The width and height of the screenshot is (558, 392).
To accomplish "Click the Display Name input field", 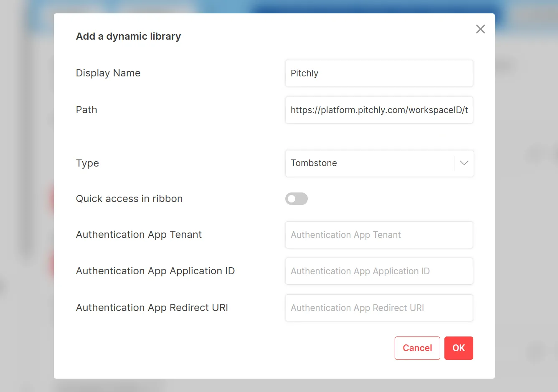I will tap(379, 73).
